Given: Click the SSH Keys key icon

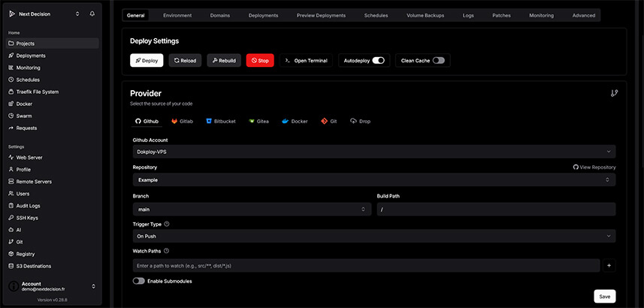Looking at the screenshot, I should click(x=11, y=218).
